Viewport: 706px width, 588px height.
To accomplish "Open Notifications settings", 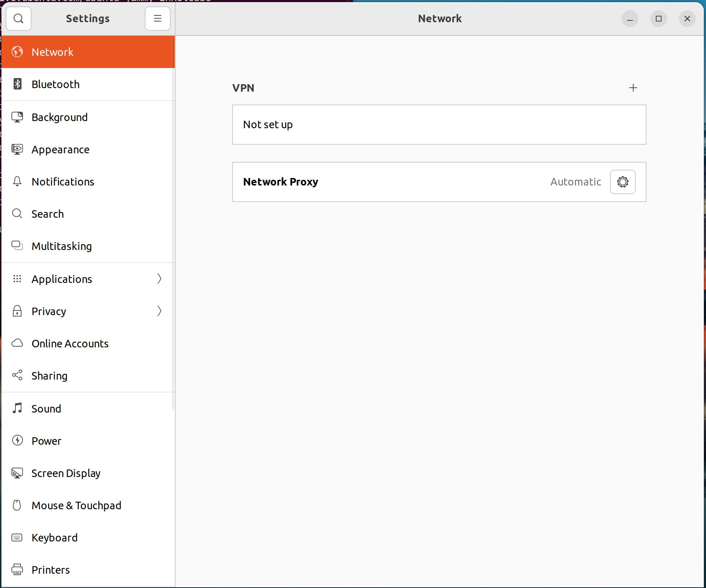I will pos(88,182).
